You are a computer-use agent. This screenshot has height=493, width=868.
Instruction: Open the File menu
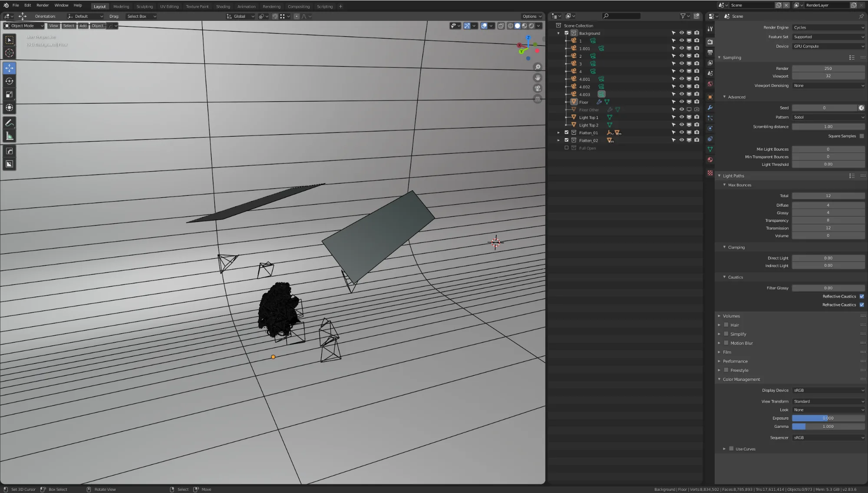point(16,5)
